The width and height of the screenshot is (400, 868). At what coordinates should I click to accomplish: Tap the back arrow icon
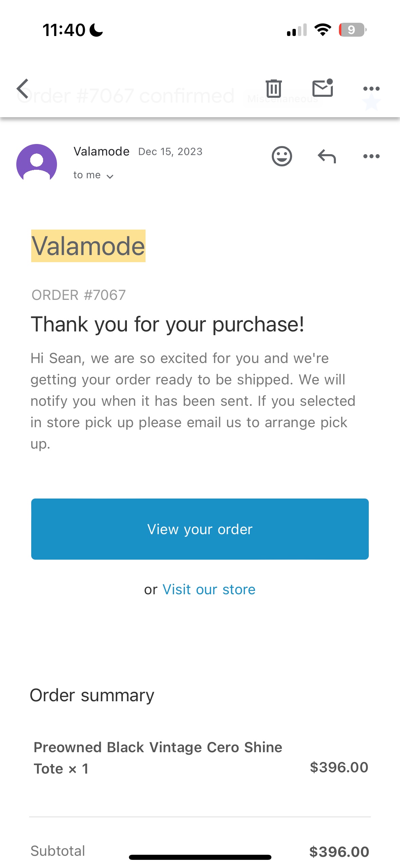tap(23, 89)
